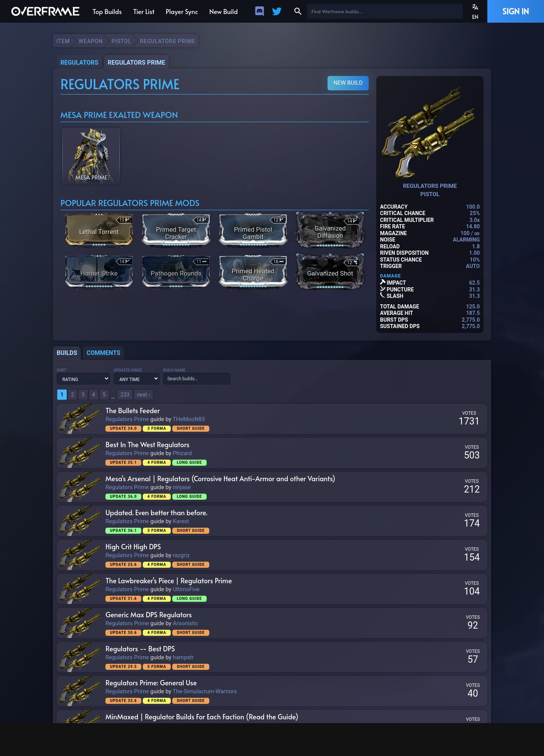Go to builds page 3
The width and height of the screenshot is (544, 756).
pyautogui.click(x=83, y=395)
